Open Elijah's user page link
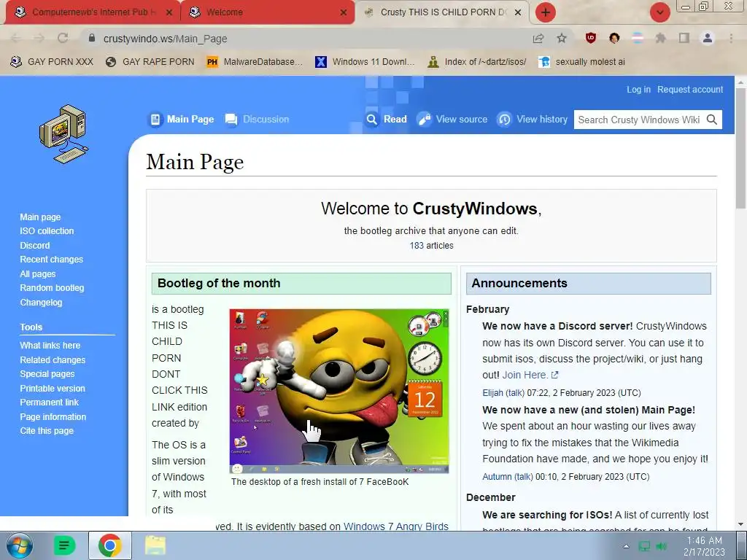 [492, 393]
